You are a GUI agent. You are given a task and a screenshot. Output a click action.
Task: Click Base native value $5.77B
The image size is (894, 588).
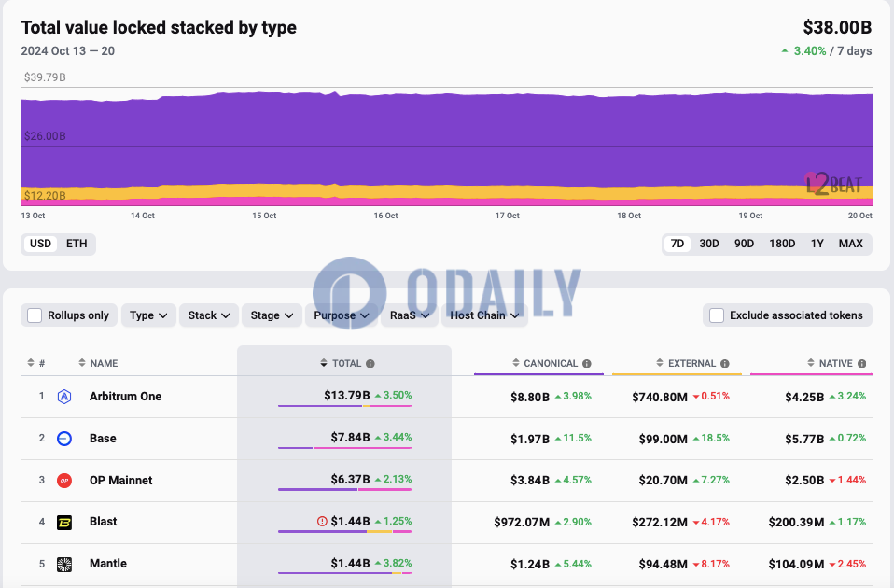804,439
